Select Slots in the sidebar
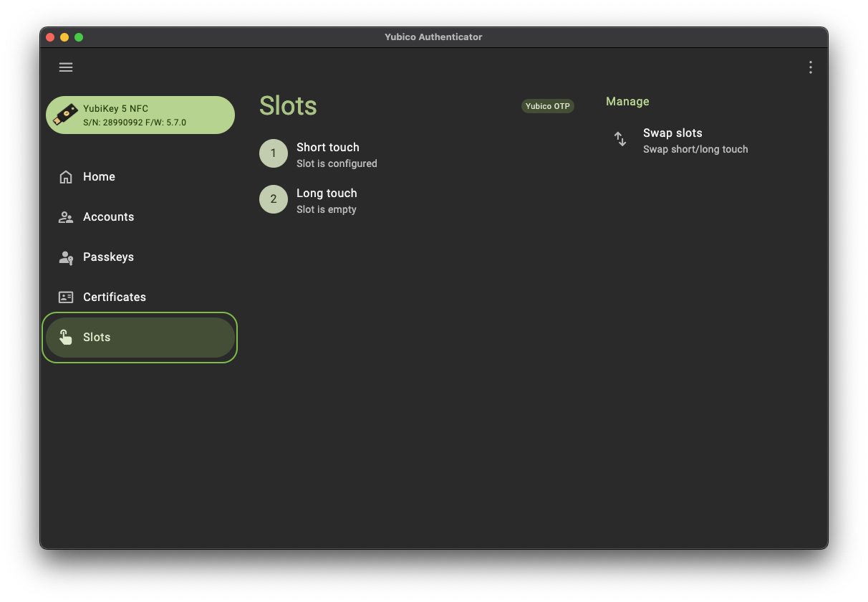This screenshot has height=602, width=868. coord(140,338)
